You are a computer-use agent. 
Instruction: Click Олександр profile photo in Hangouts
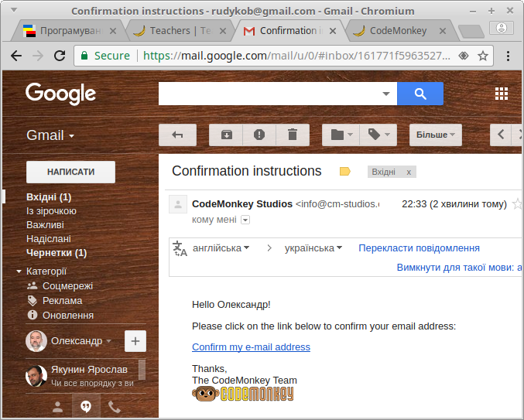click(x=36, y=341)
